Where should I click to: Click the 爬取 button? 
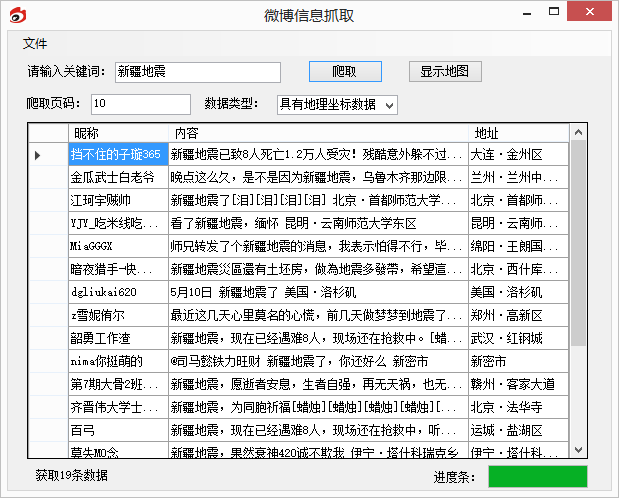344,72
